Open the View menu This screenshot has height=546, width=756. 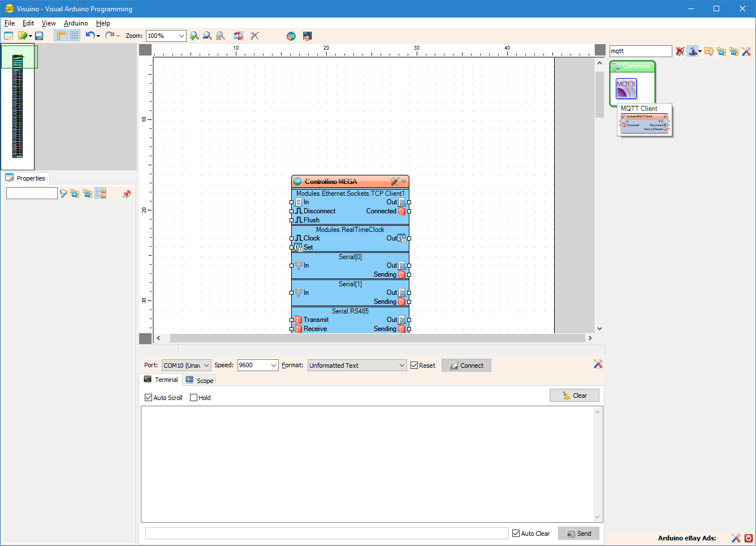pos(49,23)
